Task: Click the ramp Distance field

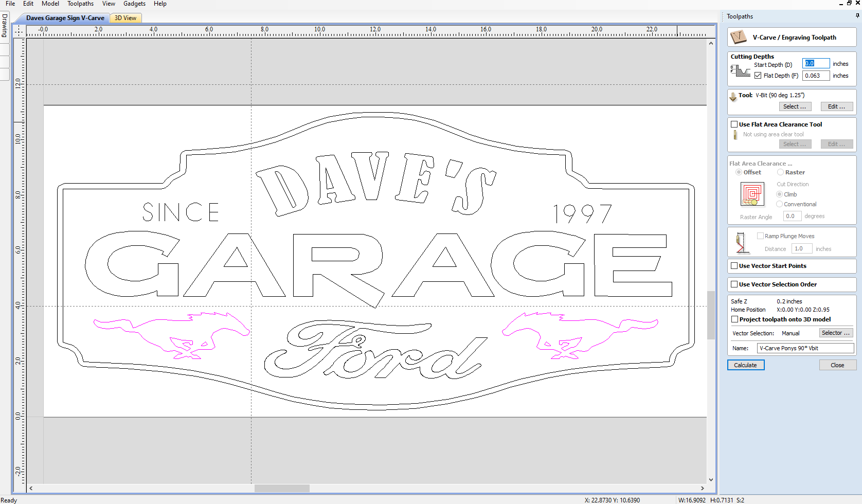Action: (x=802, y=248)
